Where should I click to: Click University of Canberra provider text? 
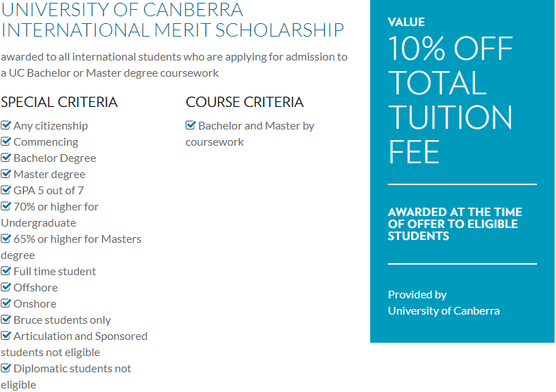443,311
